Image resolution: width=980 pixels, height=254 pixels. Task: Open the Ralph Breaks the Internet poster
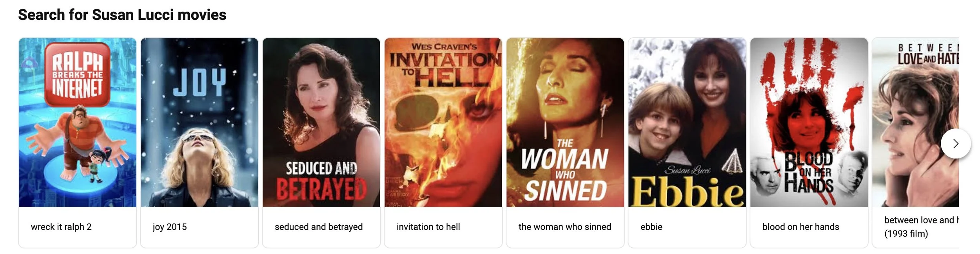point(78,122)
